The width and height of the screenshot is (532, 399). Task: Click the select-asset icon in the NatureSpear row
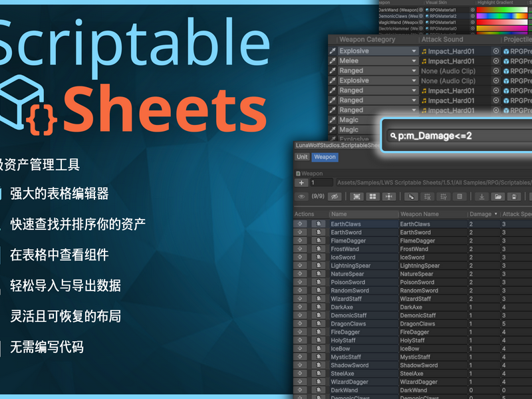[300, 274]
